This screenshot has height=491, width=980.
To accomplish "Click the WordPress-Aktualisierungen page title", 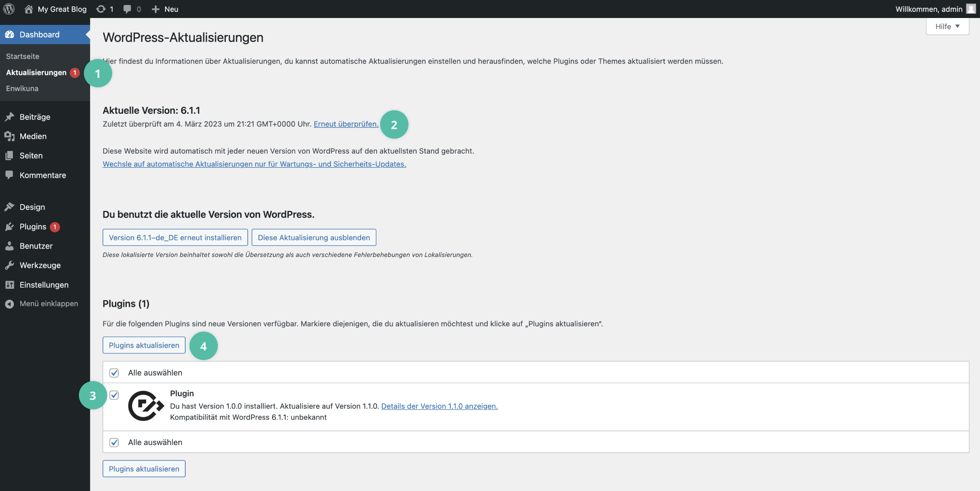I will tap(183, 38).
